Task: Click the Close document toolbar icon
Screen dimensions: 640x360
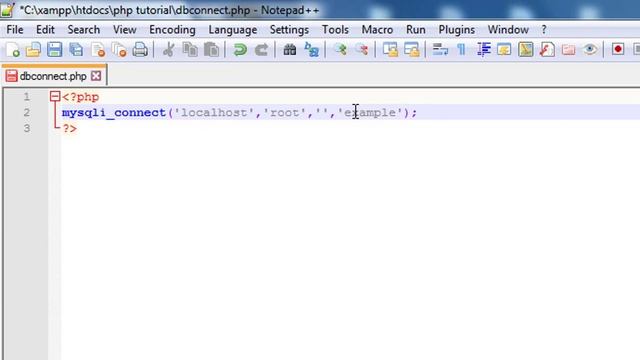Action: 98,50
